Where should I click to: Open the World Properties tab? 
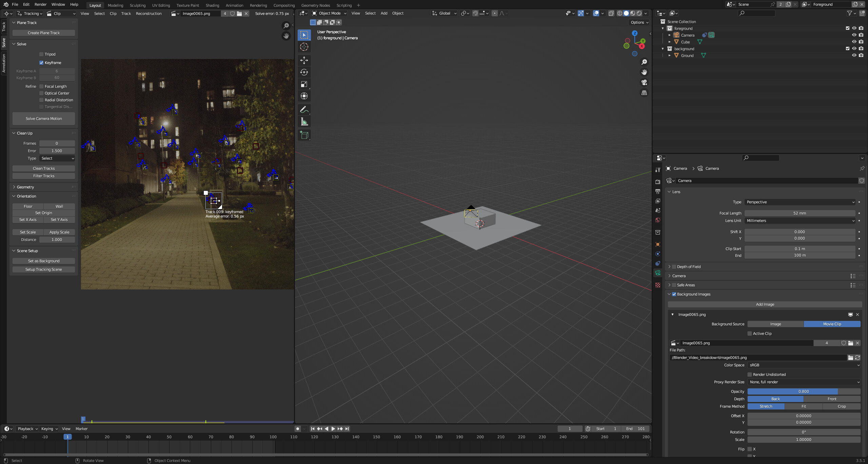[x=658, y=220]
